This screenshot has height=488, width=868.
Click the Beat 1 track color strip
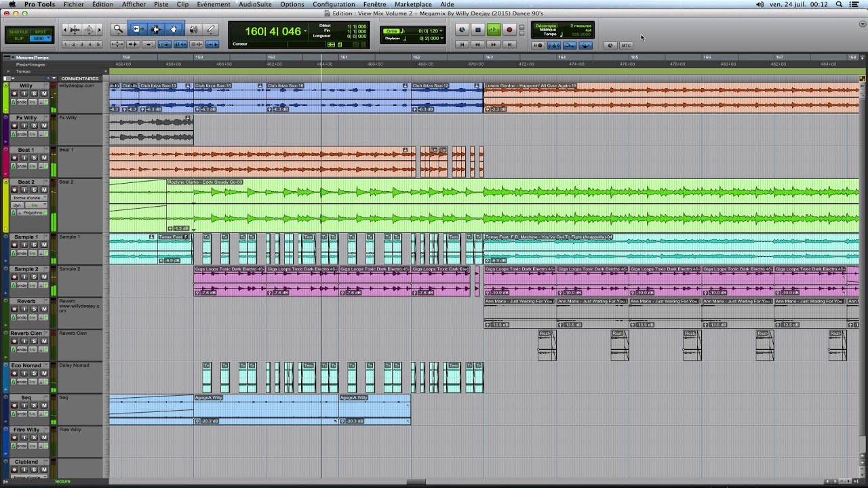(6, 162)
